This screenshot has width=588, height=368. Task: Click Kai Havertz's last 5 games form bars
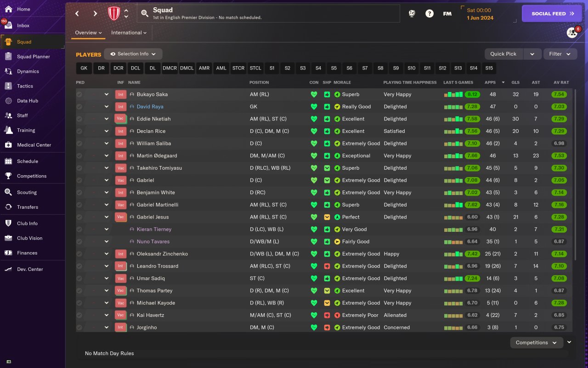pos(453,315)
